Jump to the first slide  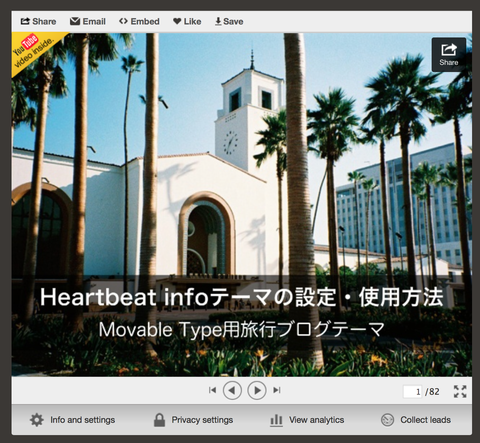212,390
